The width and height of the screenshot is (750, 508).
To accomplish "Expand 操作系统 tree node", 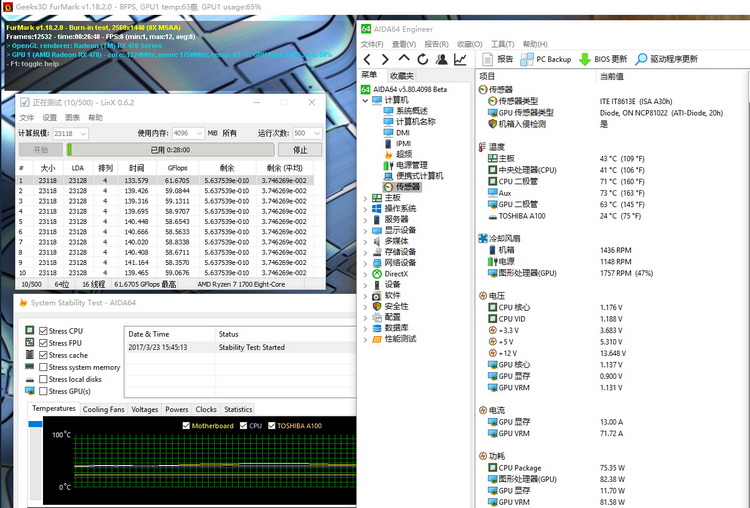I will coord(365,209).
